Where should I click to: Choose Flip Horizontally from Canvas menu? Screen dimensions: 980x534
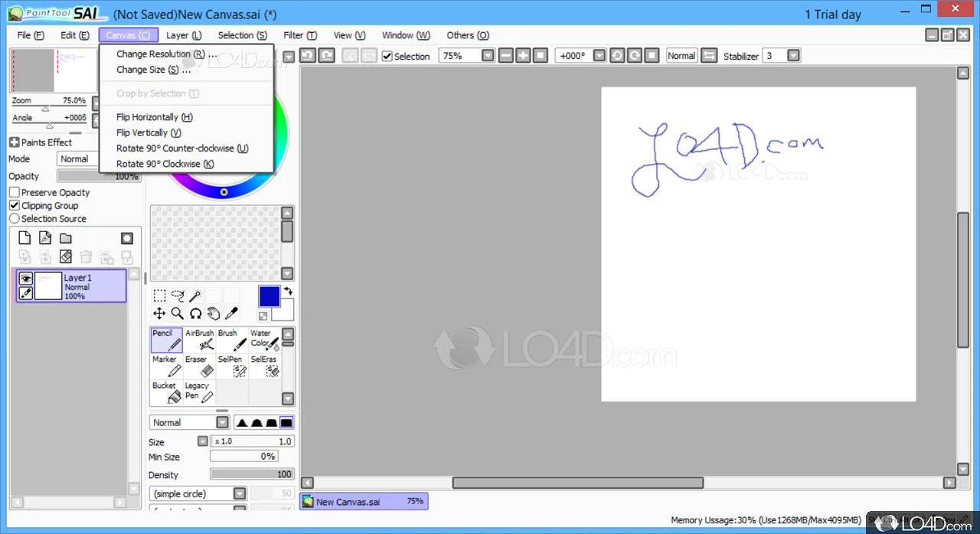[x=154, y=117]
